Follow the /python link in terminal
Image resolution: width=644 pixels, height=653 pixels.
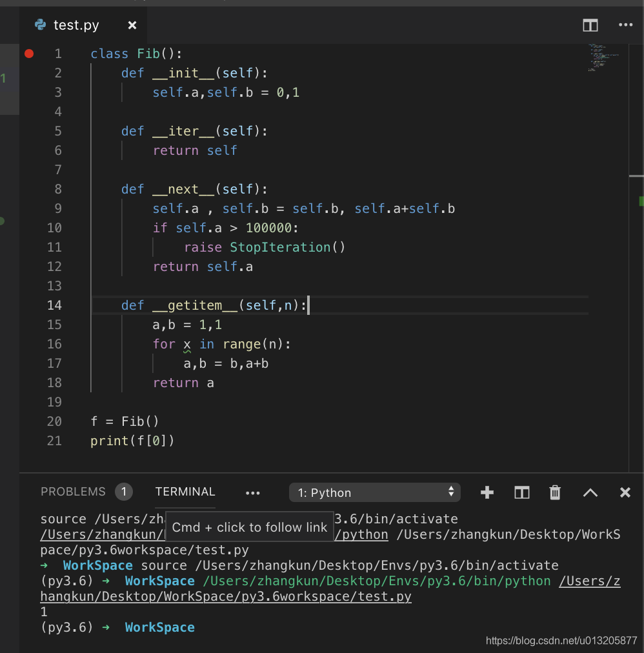(361, 535)
